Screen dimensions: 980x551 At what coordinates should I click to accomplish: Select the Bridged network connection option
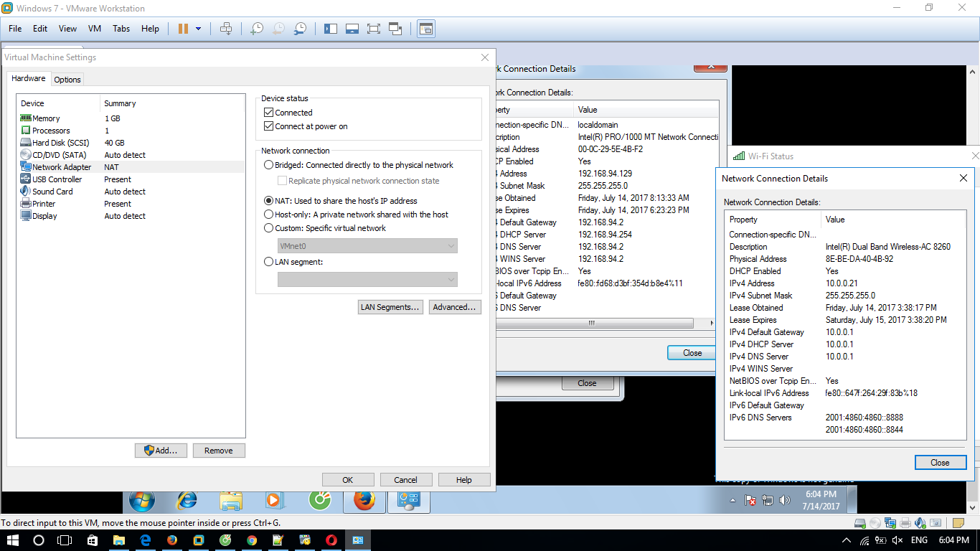tap(269, 165)
